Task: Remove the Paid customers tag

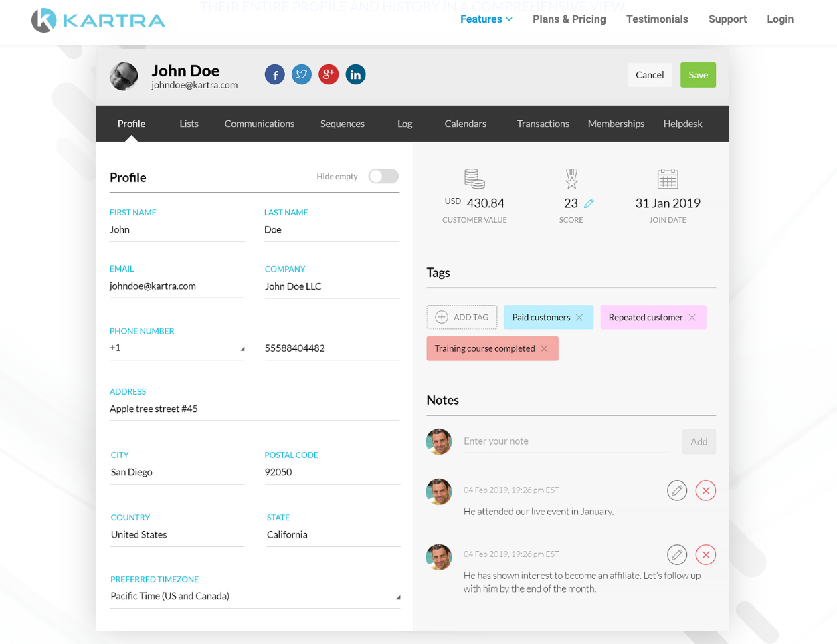Action: 579,318
